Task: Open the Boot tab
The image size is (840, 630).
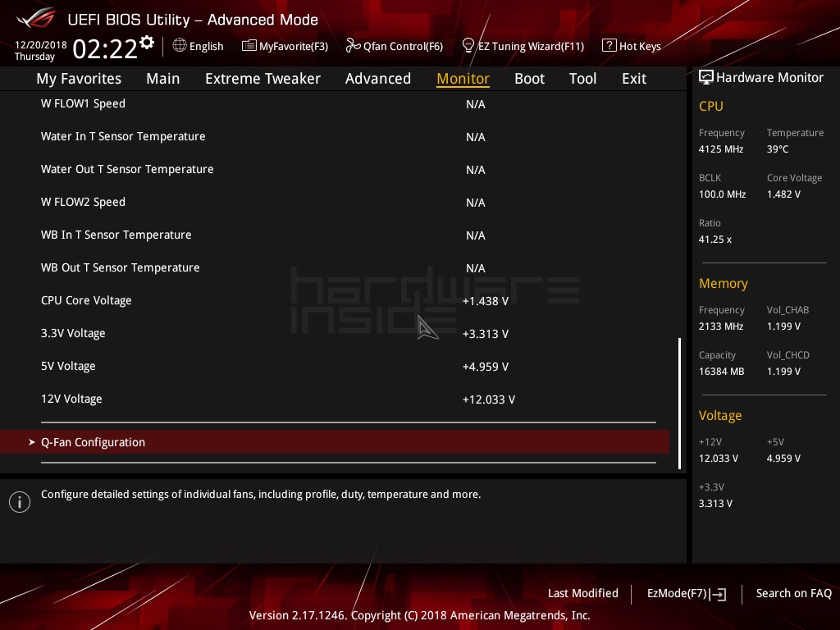Action: 529,79
